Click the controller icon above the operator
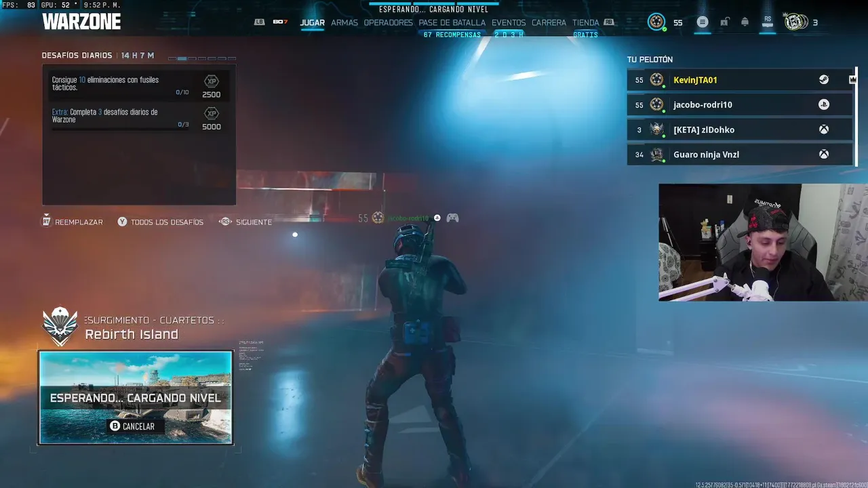The image size is (868, 488). 452,218
